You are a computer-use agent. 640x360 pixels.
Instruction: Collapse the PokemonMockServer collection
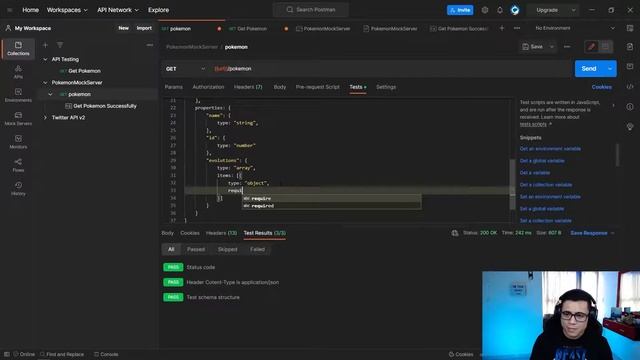coord(45,82)
